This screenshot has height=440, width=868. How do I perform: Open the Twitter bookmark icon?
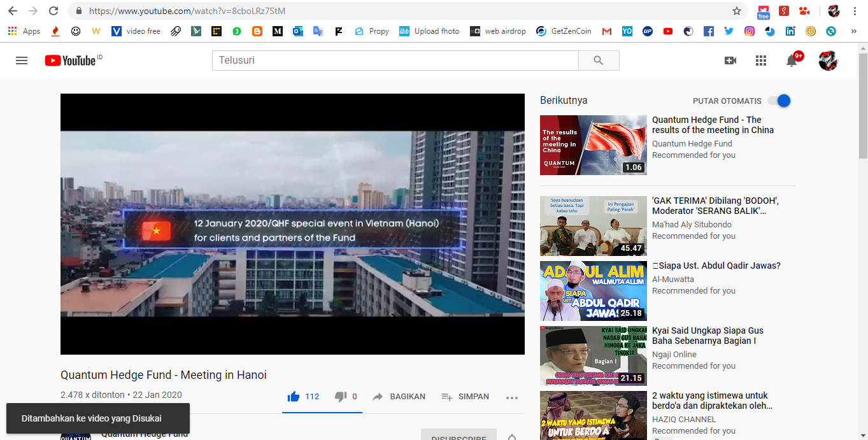pyautogui.click(x=729, y=31)
